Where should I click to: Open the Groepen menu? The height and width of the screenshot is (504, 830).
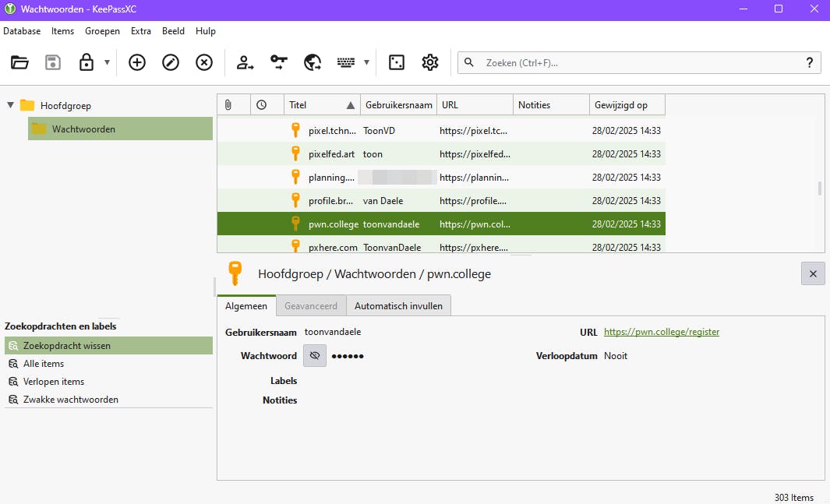[102, 31]
